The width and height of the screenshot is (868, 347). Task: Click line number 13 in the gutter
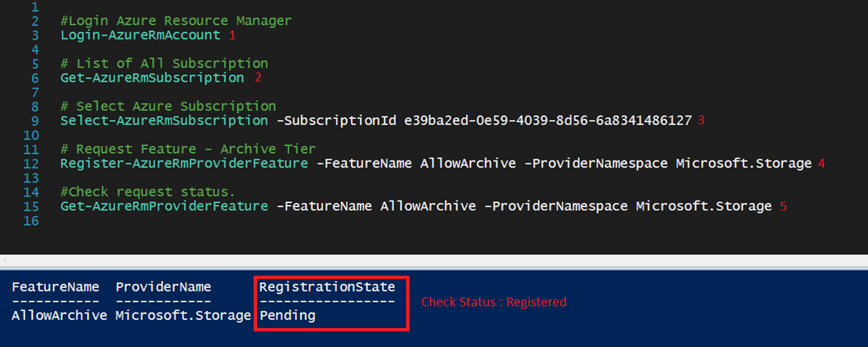click(x=32, y=178)
